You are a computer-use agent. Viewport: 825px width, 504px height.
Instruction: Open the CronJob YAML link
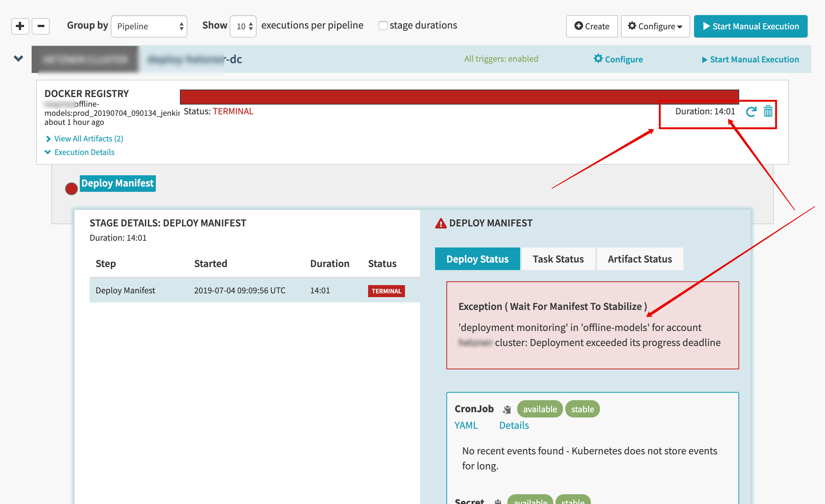coord(466,425)
